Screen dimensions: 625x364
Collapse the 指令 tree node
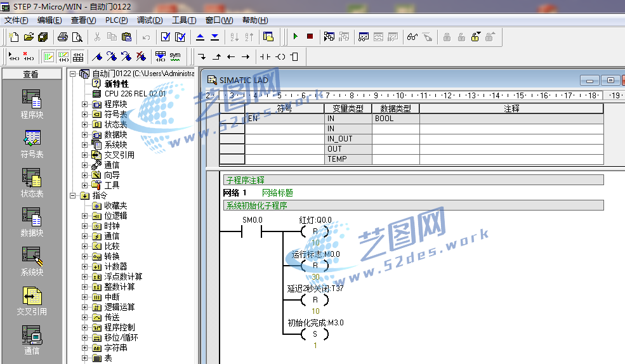click(x=72, y=195)
